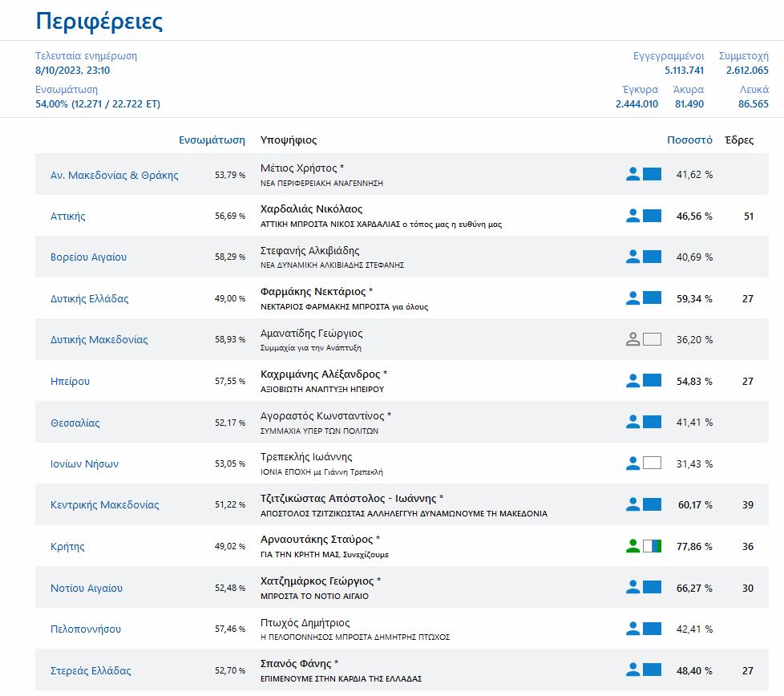
Task: Click the person icon for Σπανός Φάνης
Action: tap(632, 670)
